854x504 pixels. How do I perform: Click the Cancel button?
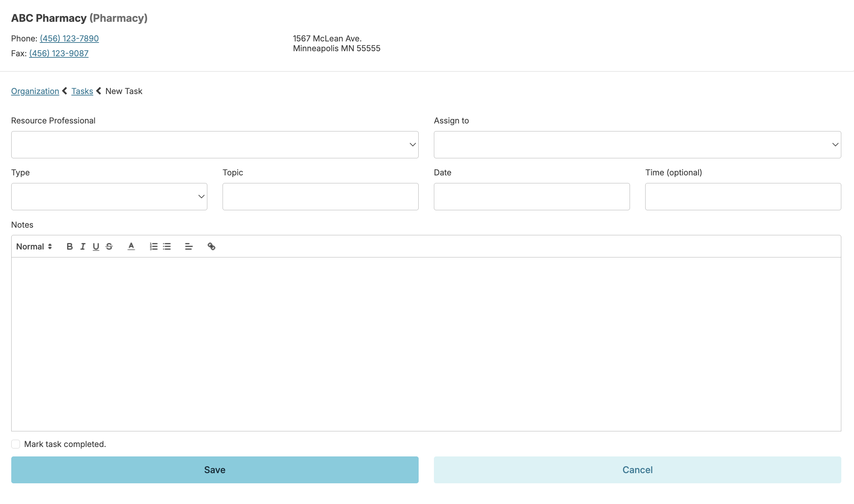click(637, 470)
